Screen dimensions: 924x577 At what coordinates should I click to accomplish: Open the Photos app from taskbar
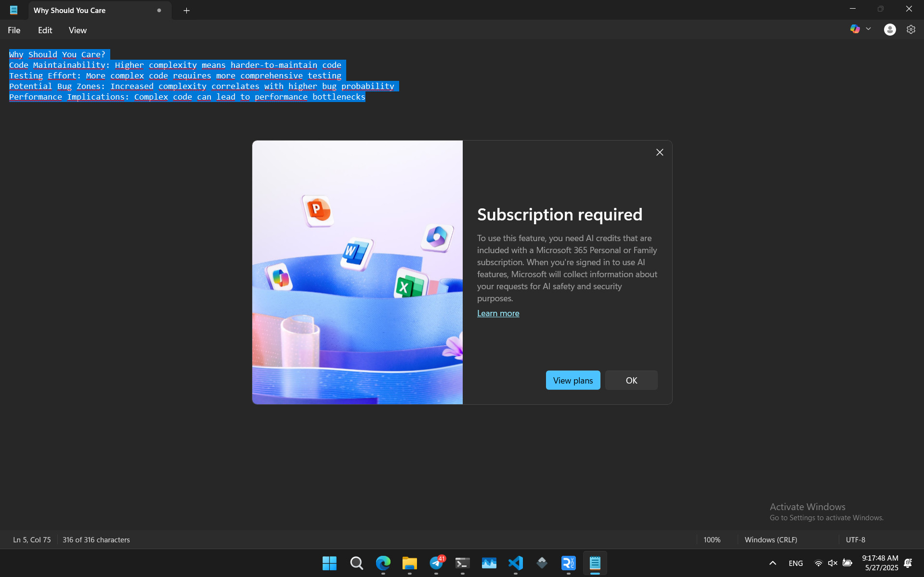pos(489,563)
